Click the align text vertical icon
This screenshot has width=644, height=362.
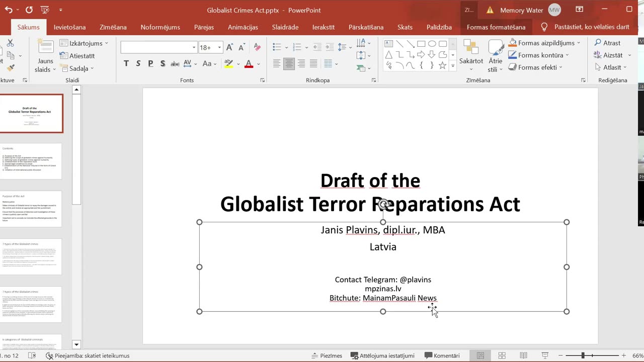pos(361,56)
